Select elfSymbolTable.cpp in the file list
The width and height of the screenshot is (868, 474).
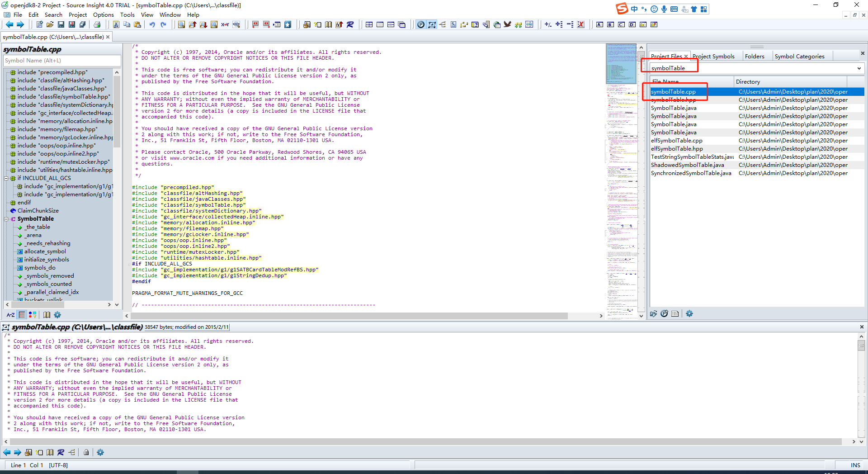676,140
